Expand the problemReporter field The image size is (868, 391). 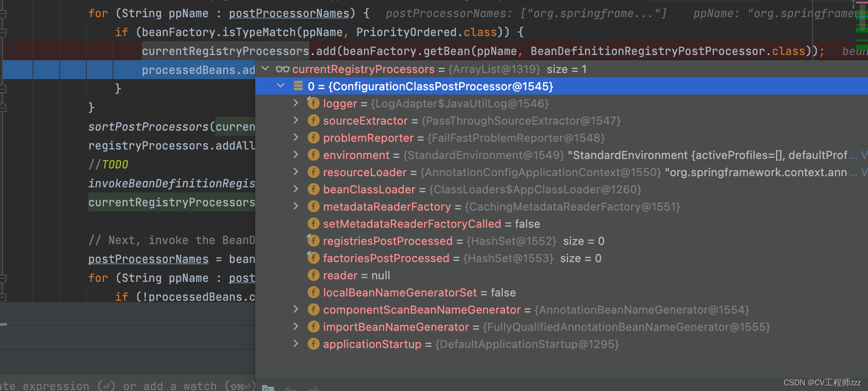click(x=296, y=137)
